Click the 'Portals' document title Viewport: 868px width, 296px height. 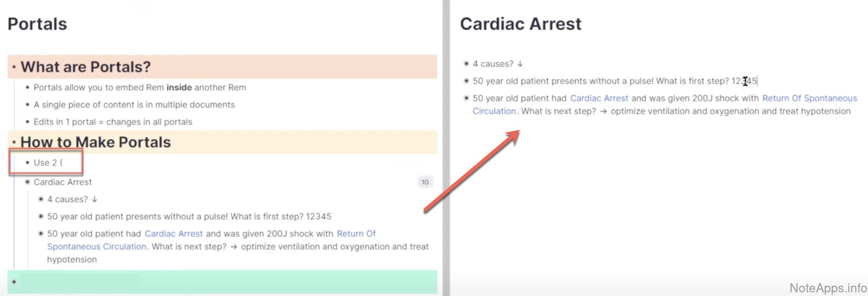37,24
